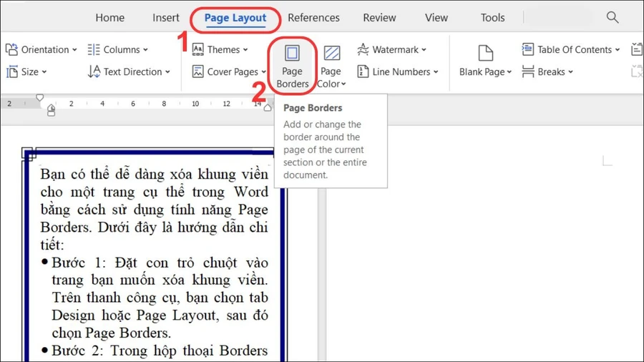Open the Blank Page dropdown arrow
Viewport: 644px width, 362px height.
[509, 72]
